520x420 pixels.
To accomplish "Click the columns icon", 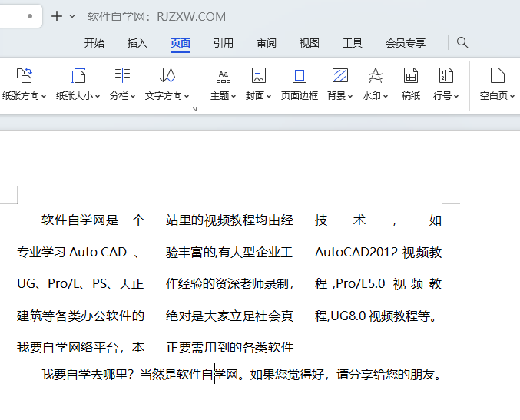I will coord(122,75).
